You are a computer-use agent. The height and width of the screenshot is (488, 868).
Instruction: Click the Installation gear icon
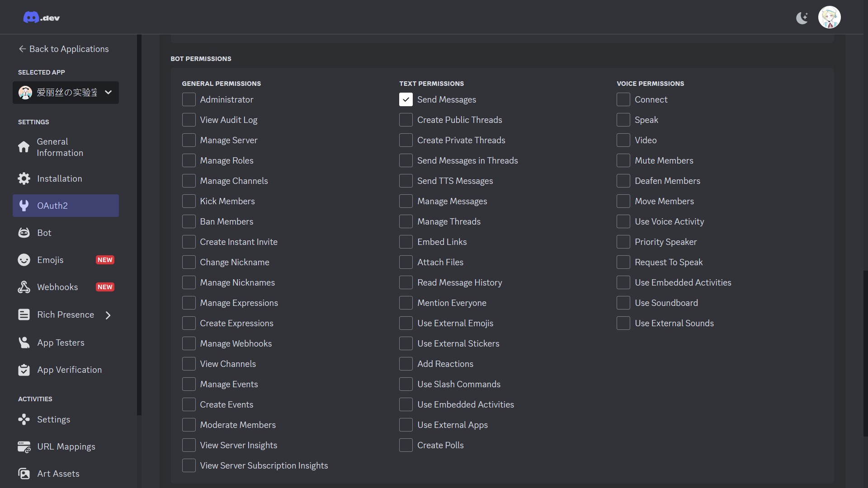24,178
